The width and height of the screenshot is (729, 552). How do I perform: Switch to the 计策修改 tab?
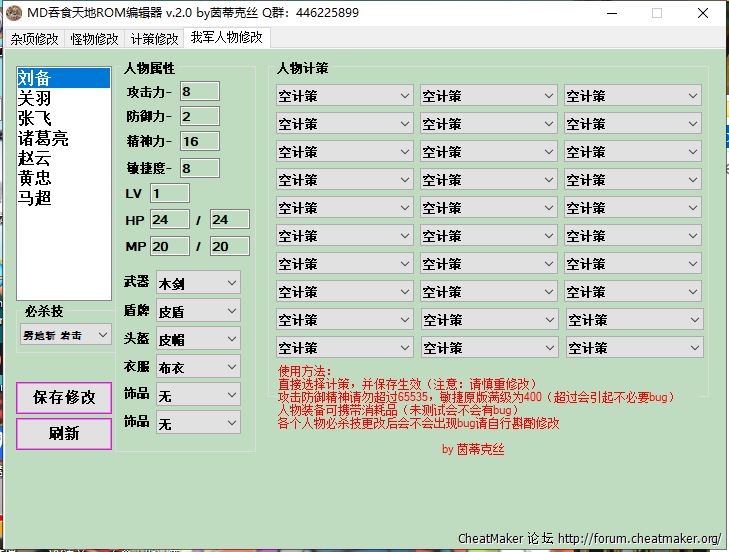tap(154, 39)
